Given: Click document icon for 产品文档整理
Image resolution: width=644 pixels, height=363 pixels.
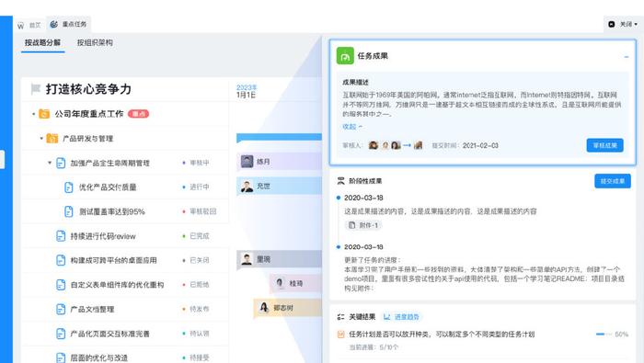Looking at the screenshot, I should point(61,309).
